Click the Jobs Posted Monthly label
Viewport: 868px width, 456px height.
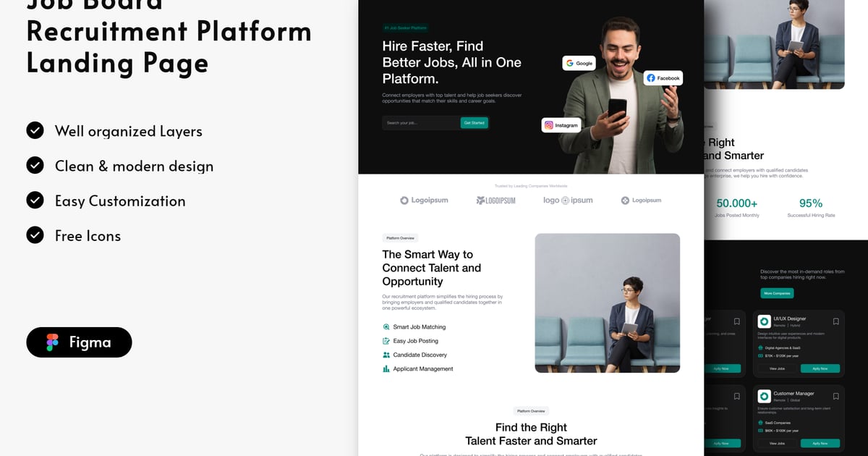click(737, 216)
